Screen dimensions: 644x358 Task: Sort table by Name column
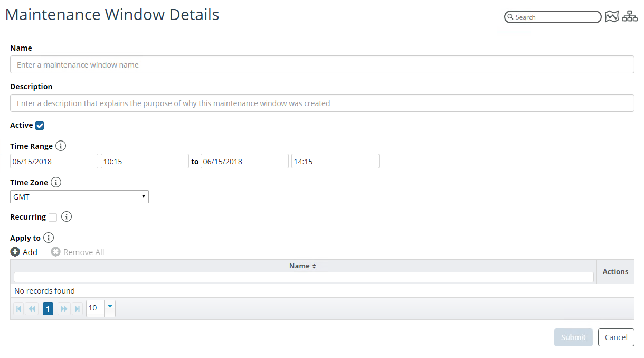302,266
